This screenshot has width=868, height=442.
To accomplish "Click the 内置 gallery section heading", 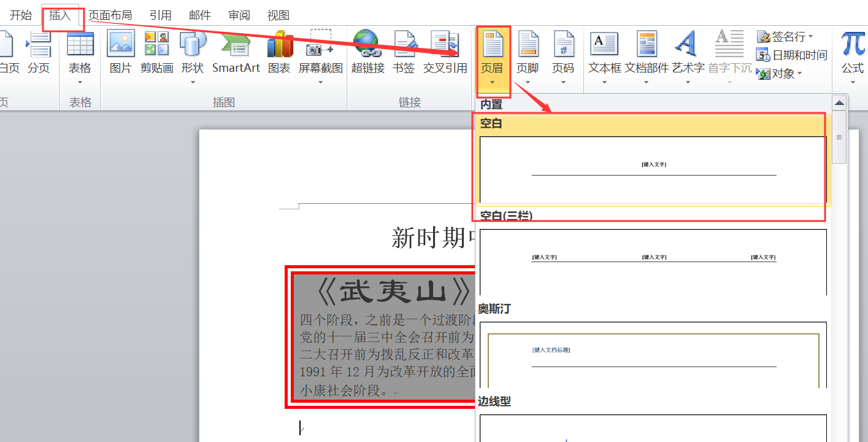I will [x=491, y=105].
